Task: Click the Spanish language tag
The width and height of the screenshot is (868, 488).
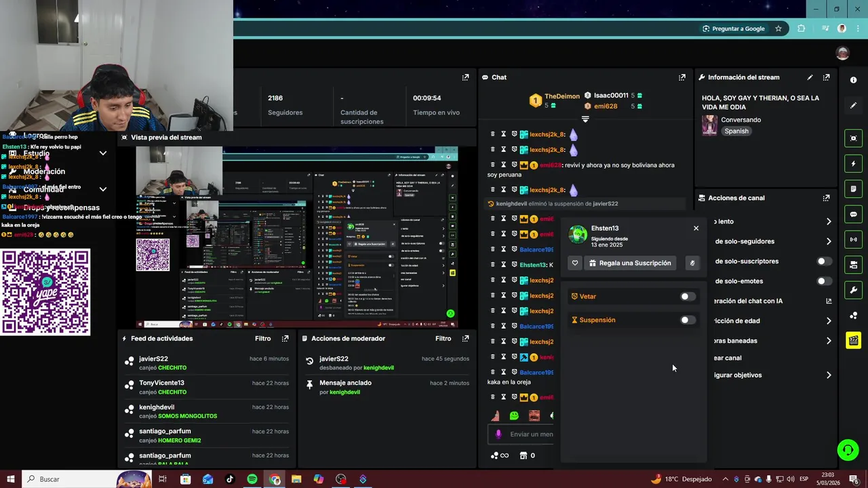Action: (736, 131)
